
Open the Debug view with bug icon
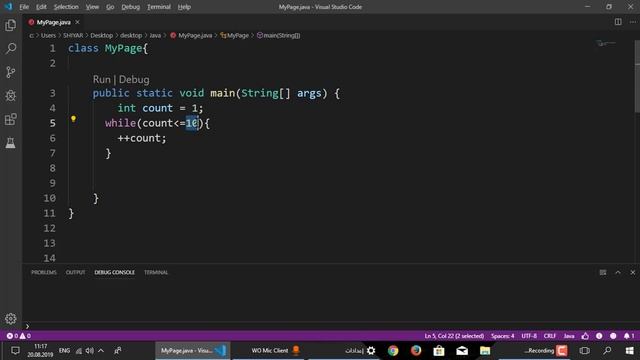point(11,96)
